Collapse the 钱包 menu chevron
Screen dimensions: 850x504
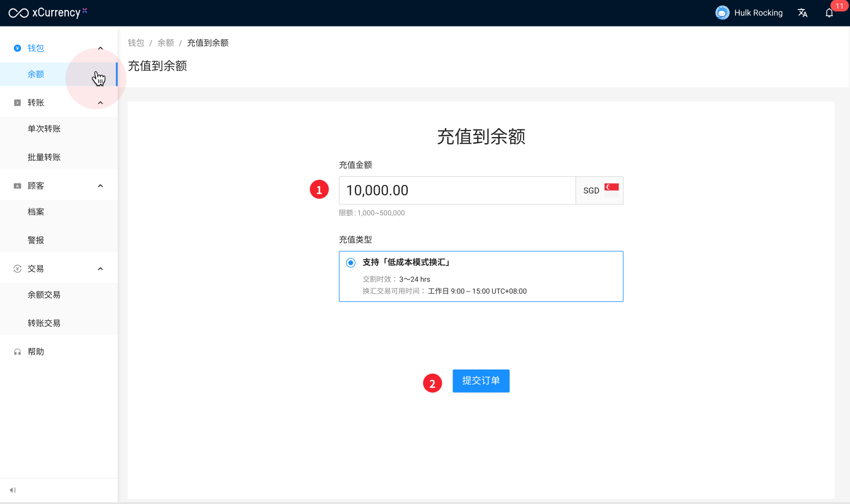[101, 48]
